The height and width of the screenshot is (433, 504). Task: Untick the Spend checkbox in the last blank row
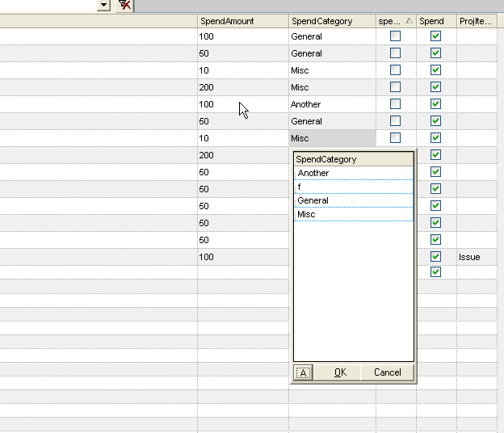tap(435, 272)
